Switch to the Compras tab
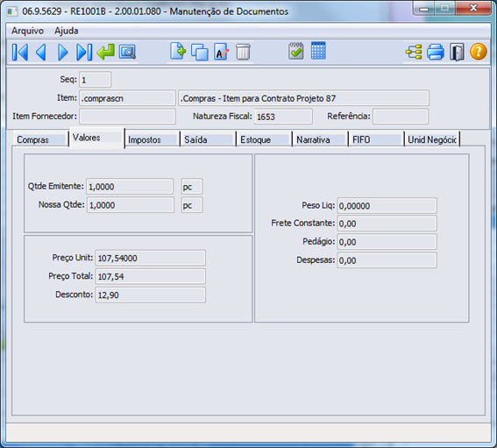497x448 pixels. point(41,139)
